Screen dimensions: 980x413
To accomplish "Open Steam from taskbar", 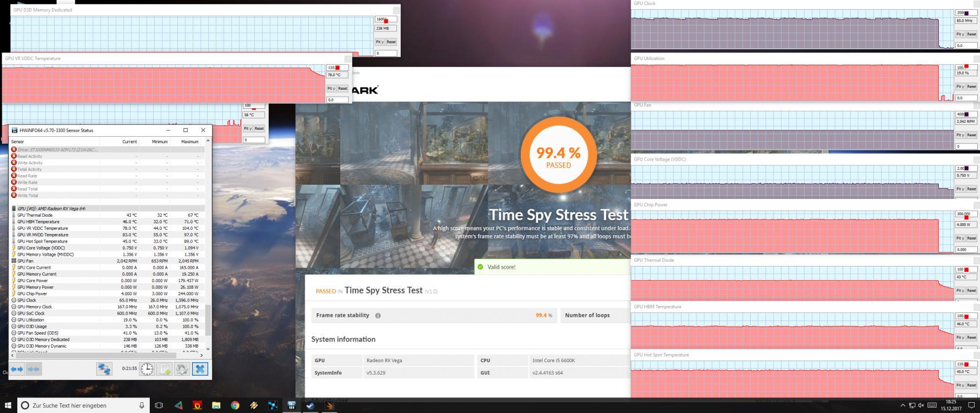I will tap(310, 405).
